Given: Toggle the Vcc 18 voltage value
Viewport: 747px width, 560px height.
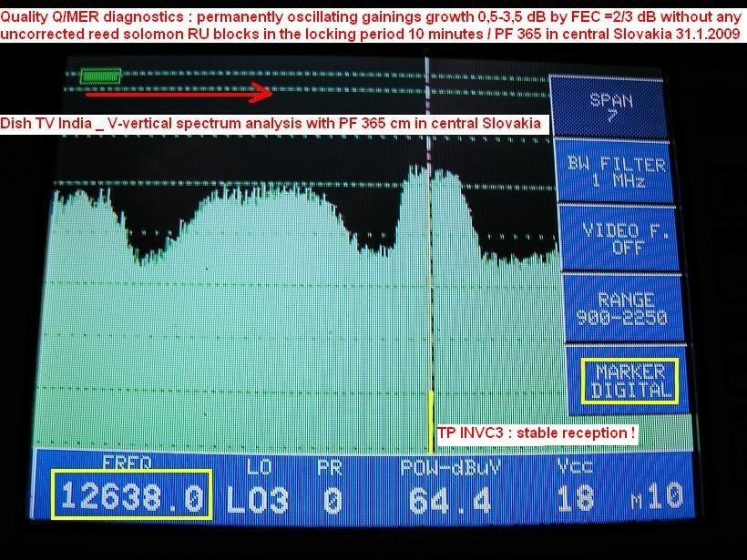Looking at the screenshot, I should (x=575, y=498).
